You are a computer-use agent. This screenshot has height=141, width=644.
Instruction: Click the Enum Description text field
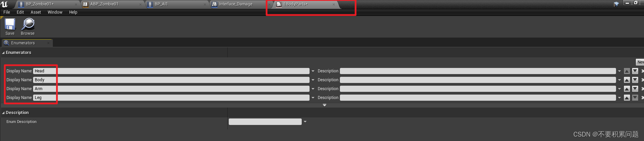pos(265,122)
